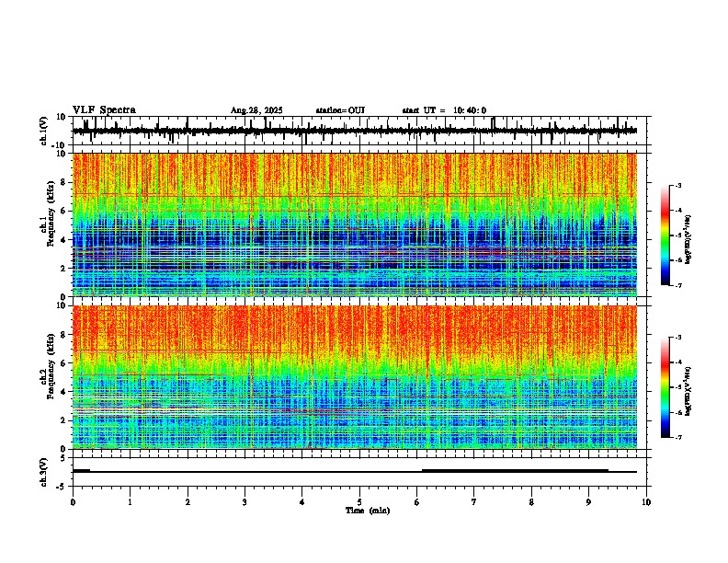
Task: Click the lower PSD color scale bar
Action: 665,387
